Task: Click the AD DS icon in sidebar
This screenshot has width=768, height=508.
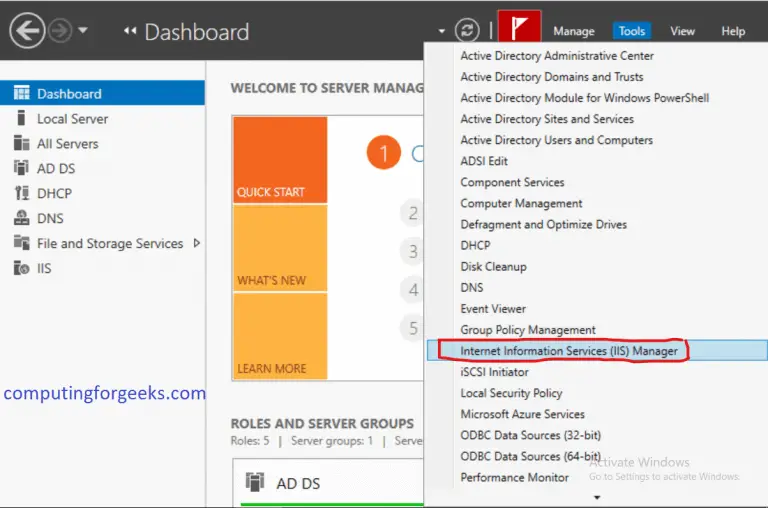Action: [21, 169]
